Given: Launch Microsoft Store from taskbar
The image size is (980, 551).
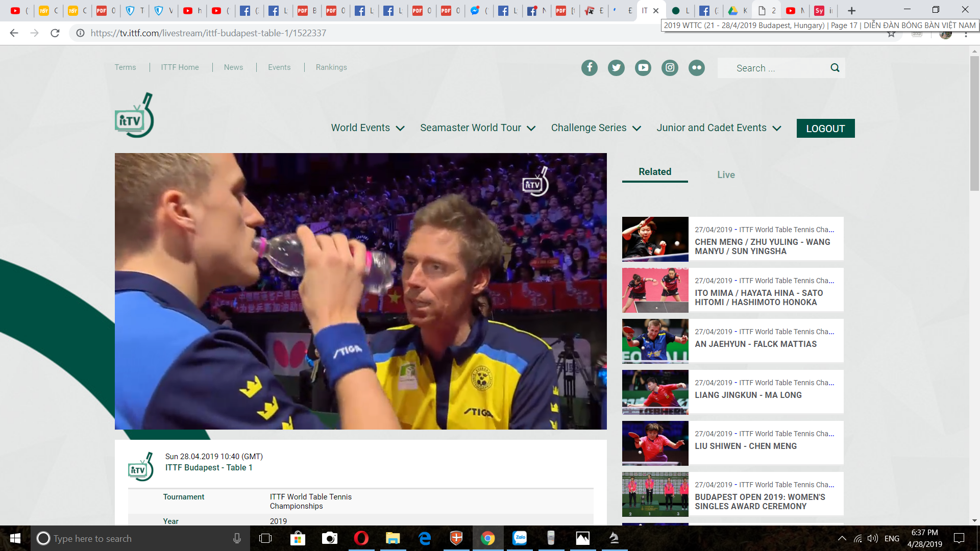Looking at the screenshot, I should click(298, 538).
